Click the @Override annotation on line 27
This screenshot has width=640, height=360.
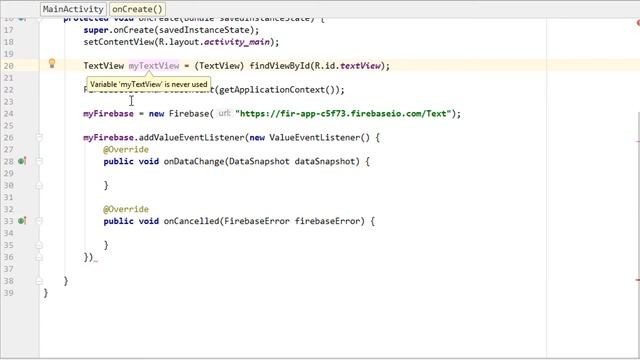pos(126,149)
